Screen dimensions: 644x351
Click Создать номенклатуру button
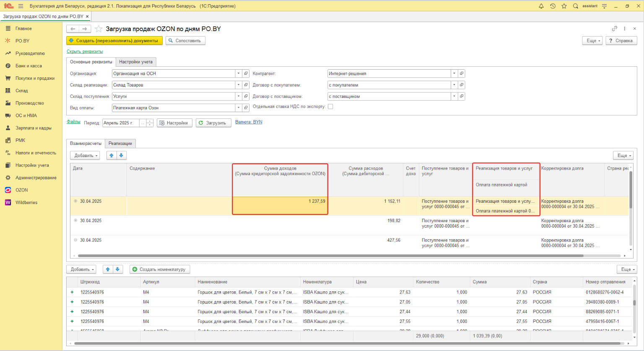(160, 270)
